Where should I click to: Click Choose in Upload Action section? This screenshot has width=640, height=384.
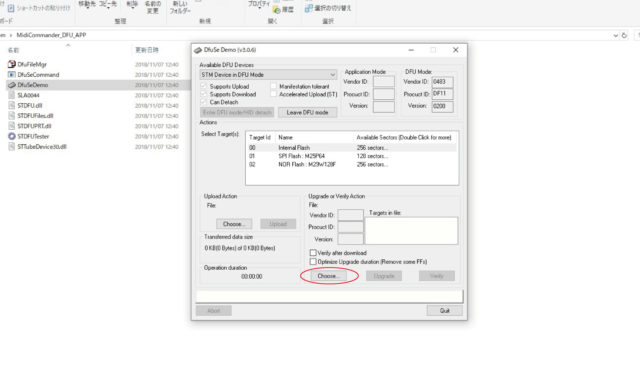(x=234, y=224)
